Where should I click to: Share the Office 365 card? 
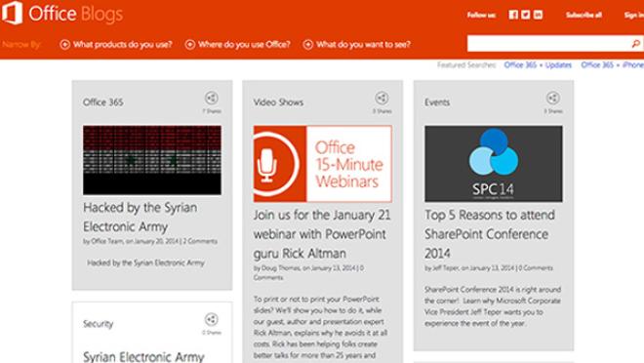pos(211,99)
